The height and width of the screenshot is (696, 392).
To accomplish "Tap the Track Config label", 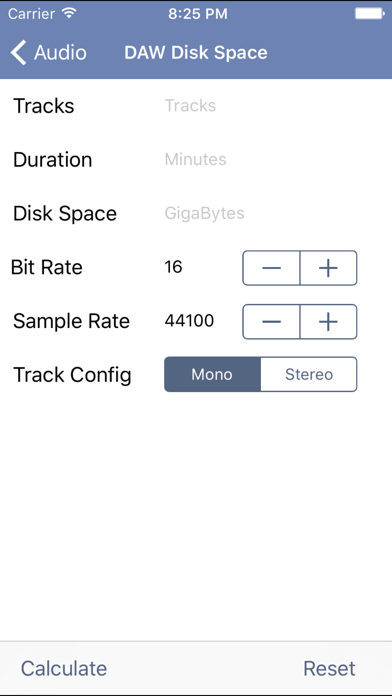I will [72, 375].
